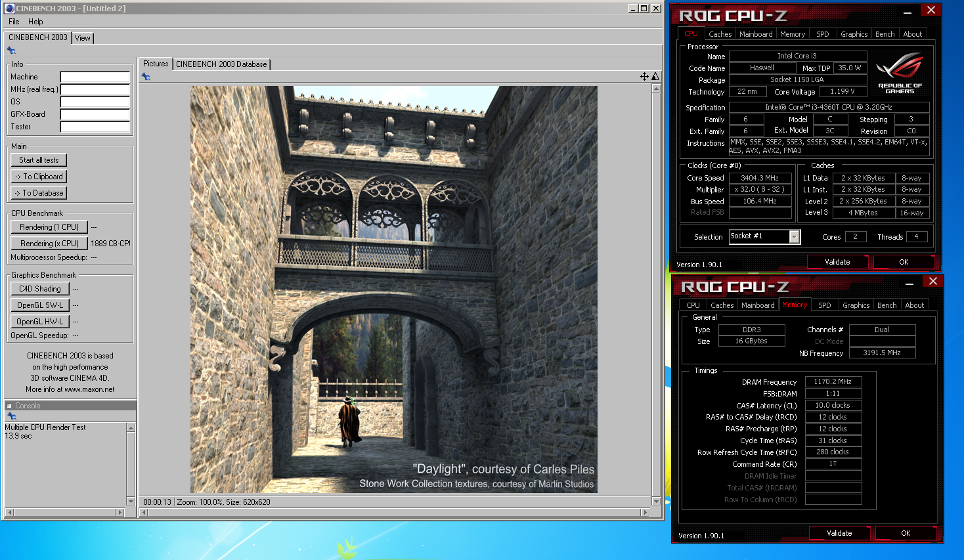The height and width of the screenshot is (560, 964).
Task: Copy results with To Clipboard button
Action: click(x=39, y=177)
